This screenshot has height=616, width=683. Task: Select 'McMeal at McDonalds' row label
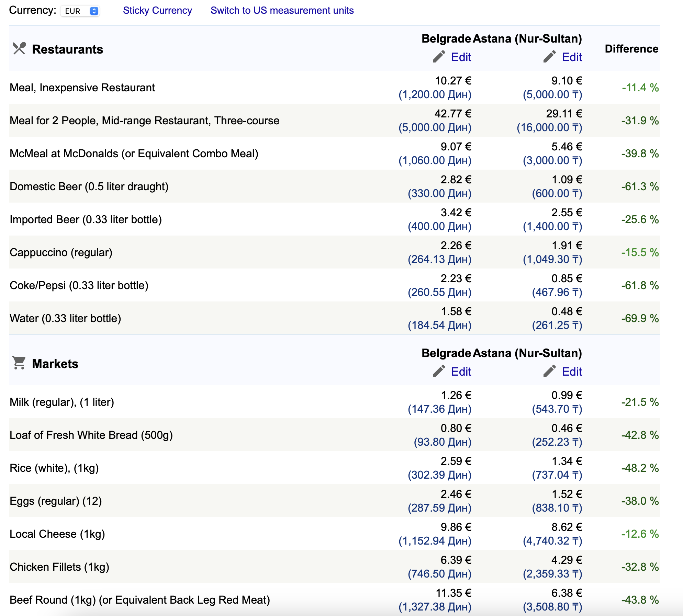(x=134, y=153)
